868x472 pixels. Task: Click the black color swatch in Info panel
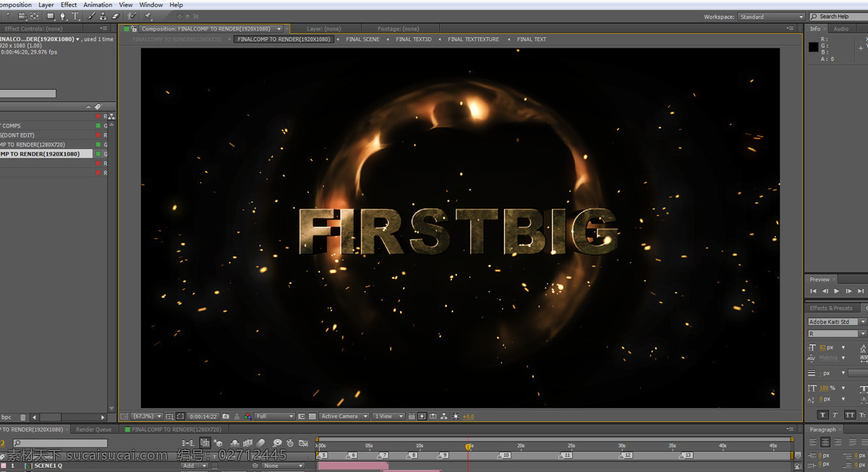[x=813, y=47]
